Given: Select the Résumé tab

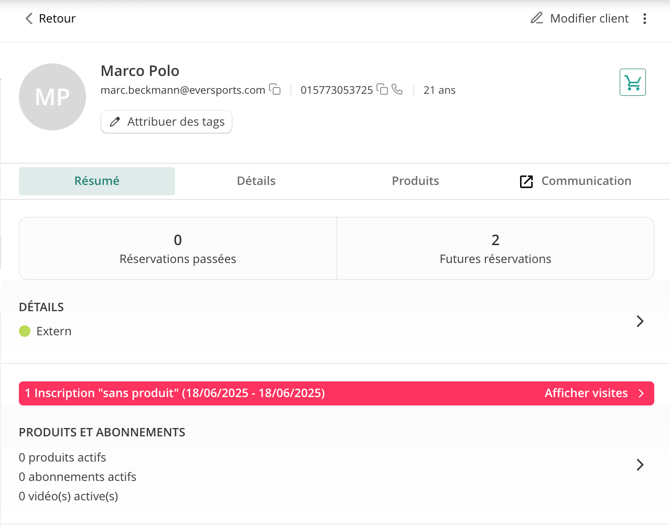Looking at the screenshot, I should (x=97, y=181).
